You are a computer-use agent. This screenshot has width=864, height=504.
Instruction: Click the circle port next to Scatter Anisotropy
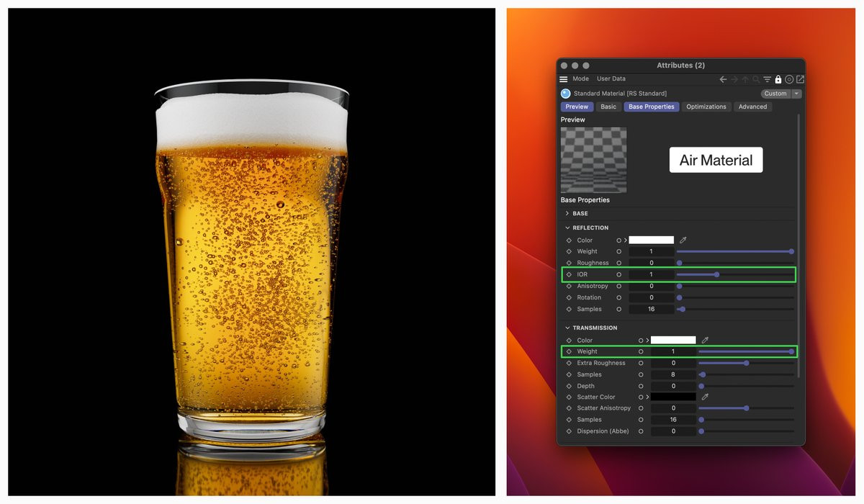641,408
